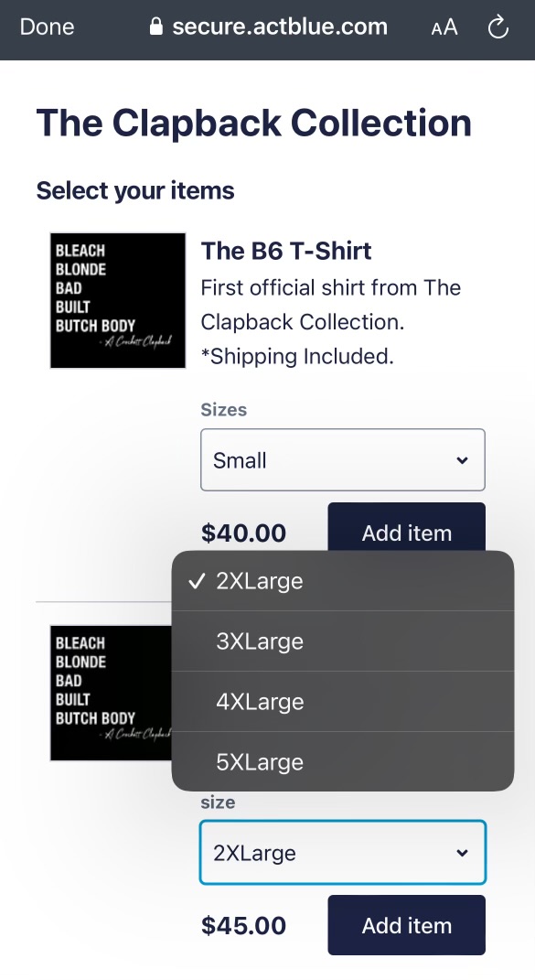
Task: Click the chevron on the Sizes dropdown
Action: click(462, 459)
